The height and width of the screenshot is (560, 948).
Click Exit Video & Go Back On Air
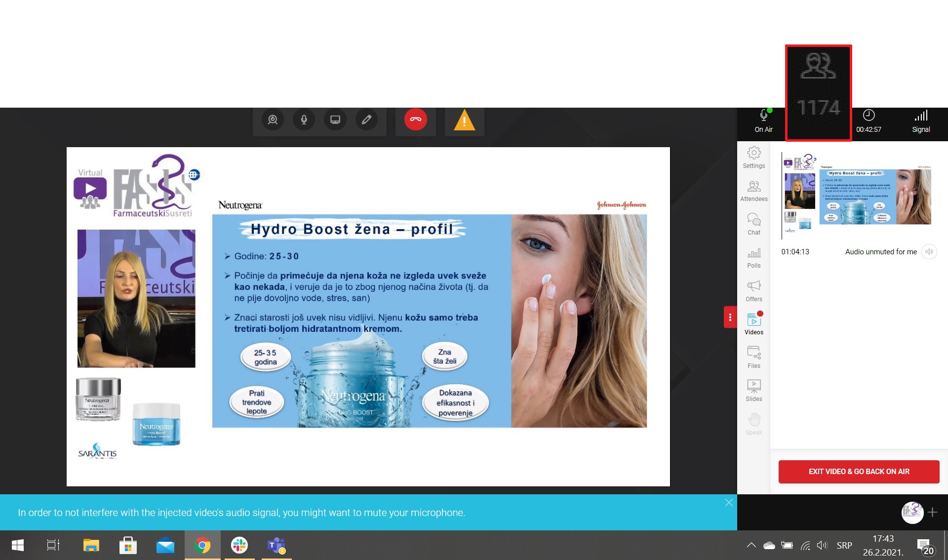pos(859,472)
